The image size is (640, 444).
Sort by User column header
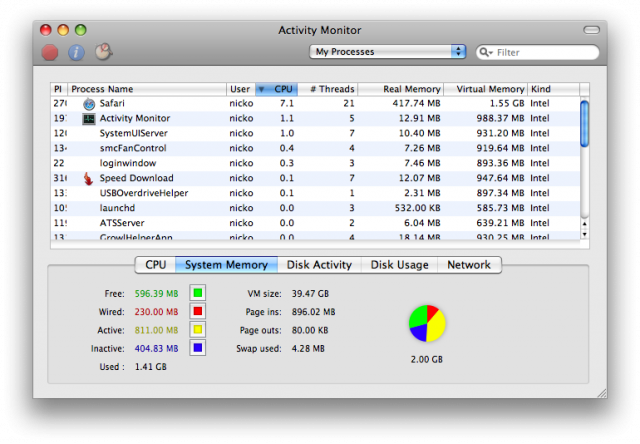(241, 89)
